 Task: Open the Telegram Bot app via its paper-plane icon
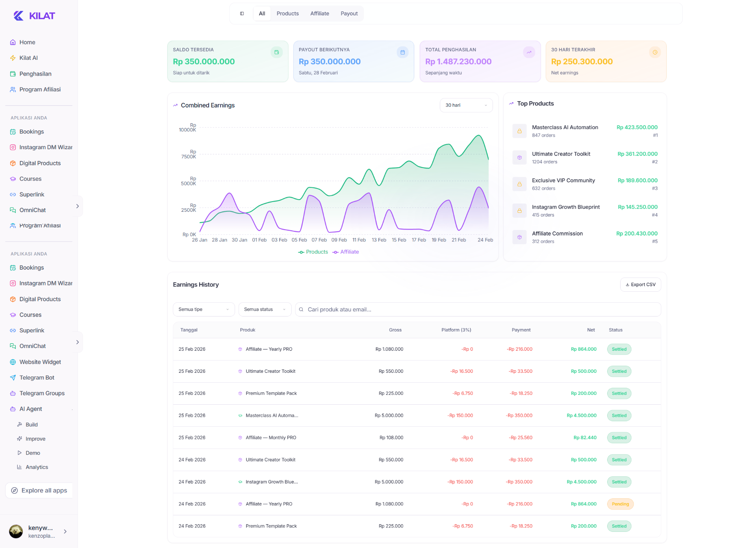click(13, 378)
